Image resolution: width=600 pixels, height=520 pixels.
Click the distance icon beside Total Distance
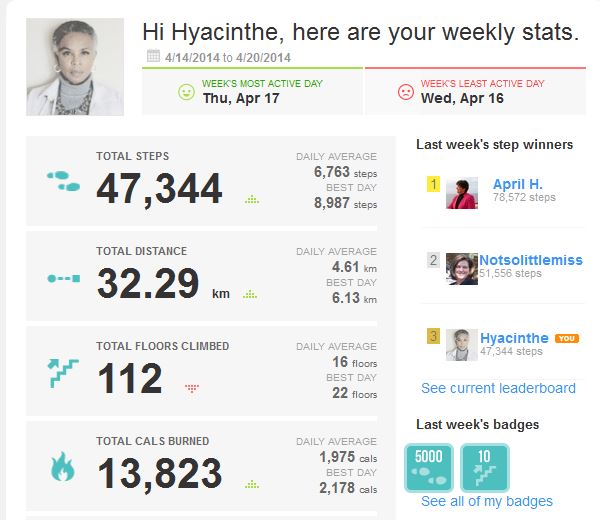[63, 277]
